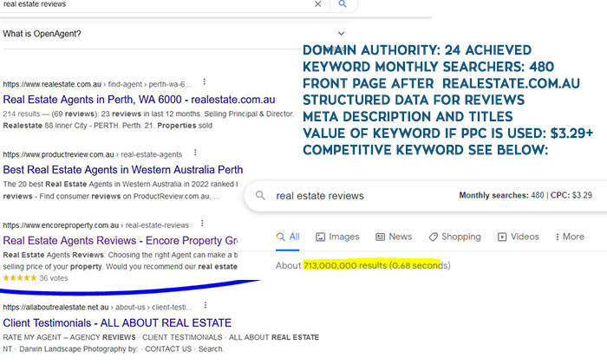Open 'Real Estate Agents in Perth, WA 6000' result
This screenshot has height=364, width=607.
(139, 100)
